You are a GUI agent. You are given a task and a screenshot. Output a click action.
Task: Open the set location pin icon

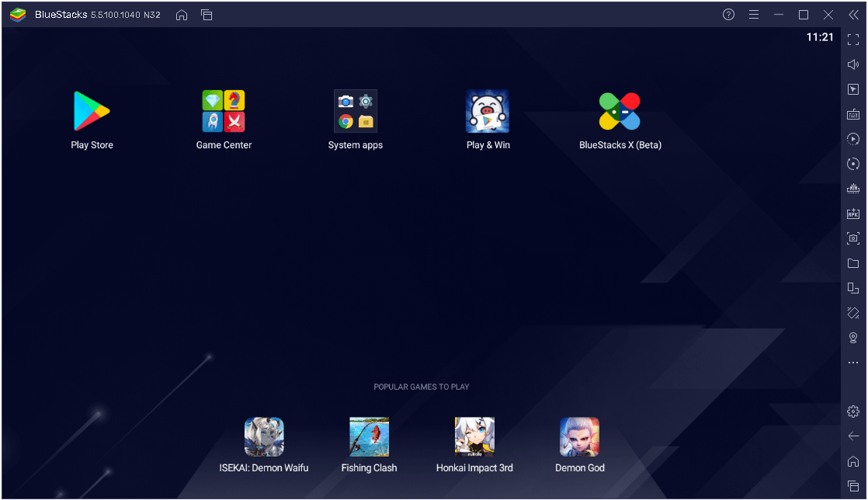[853, 338]
